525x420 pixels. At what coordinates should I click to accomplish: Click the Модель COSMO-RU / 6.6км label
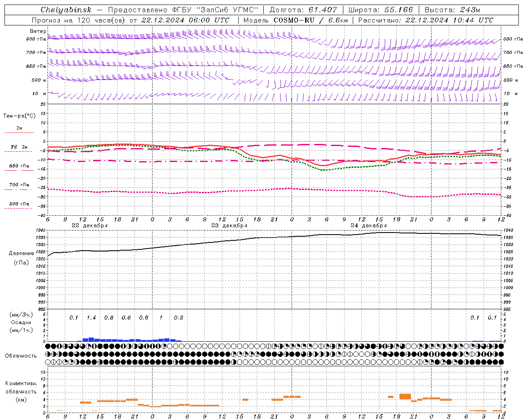[295, 20]
